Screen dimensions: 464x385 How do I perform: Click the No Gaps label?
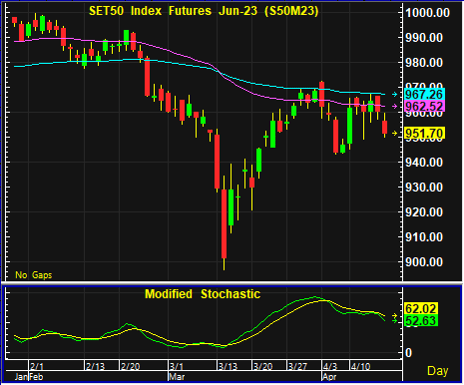34,275
